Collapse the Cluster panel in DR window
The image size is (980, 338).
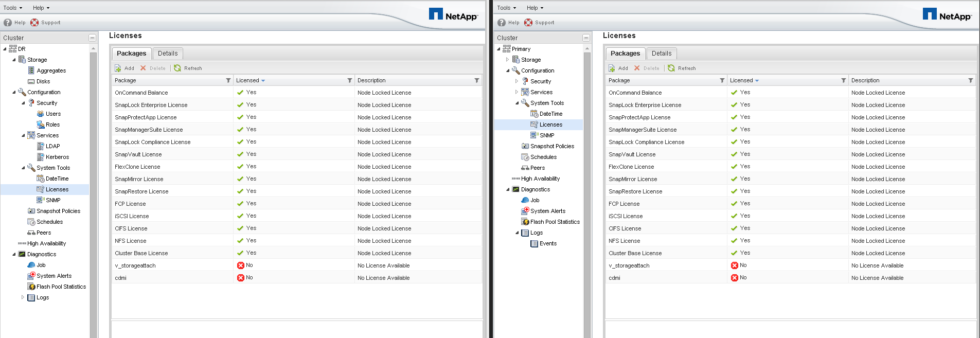pyautogui.click(x=92, y=38)
